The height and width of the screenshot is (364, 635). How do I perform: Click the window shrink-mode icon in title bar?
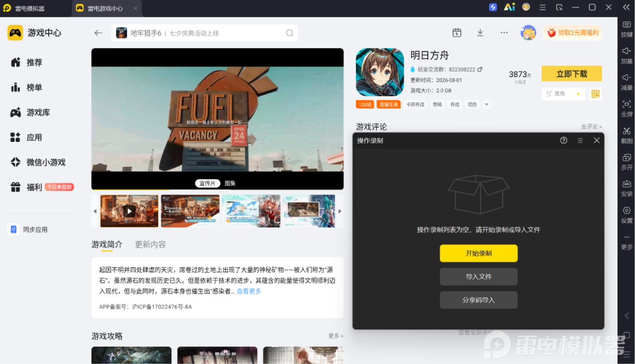(559, 8)
